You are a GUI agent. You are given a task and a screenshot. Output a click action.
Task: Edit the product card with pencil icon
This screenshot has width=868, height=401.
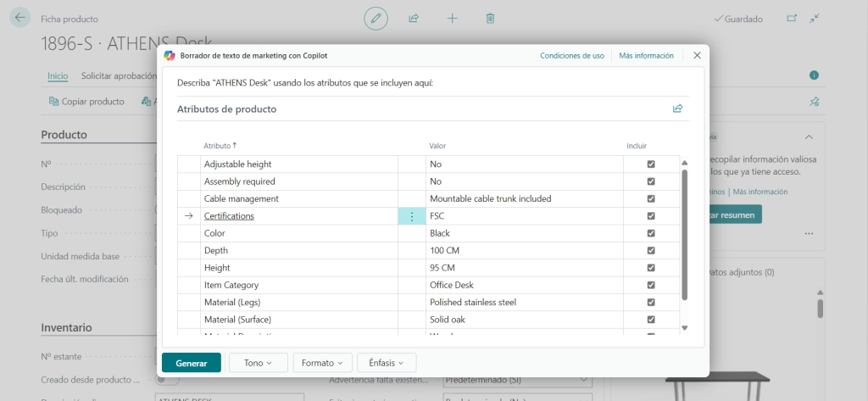click(x=376, y=19)
